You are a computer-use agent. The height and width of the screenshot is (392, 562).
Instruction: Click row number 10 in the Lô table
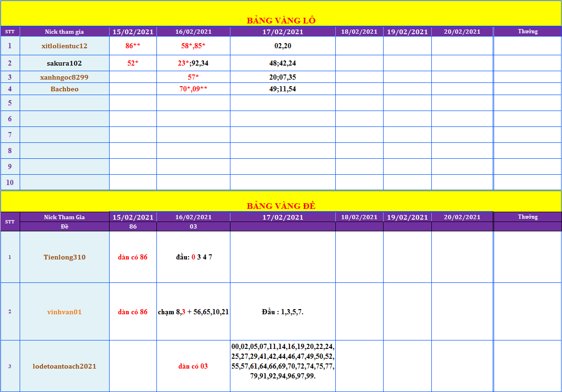10,182
